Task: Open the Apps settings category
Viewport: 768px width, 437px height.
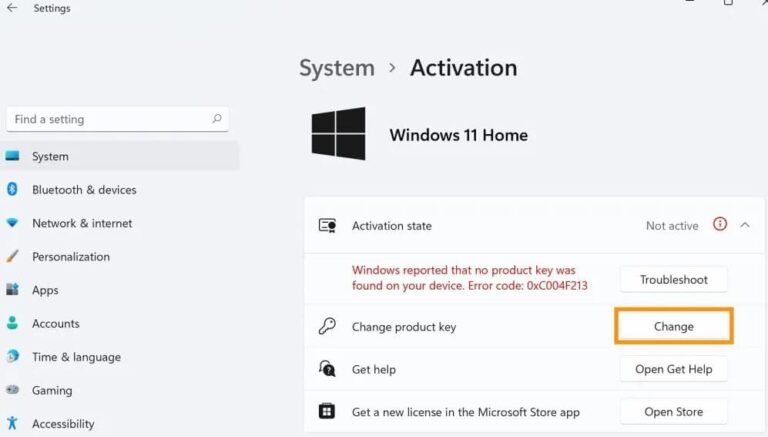Action: [x=45, y=290]
